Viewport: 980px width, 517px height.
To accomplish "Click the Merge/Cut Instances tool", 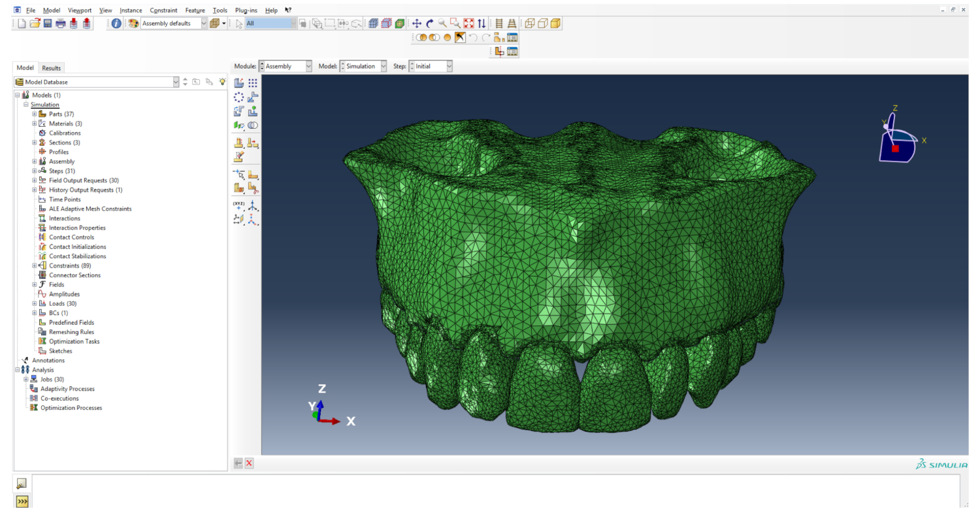I will click(253, 125).
